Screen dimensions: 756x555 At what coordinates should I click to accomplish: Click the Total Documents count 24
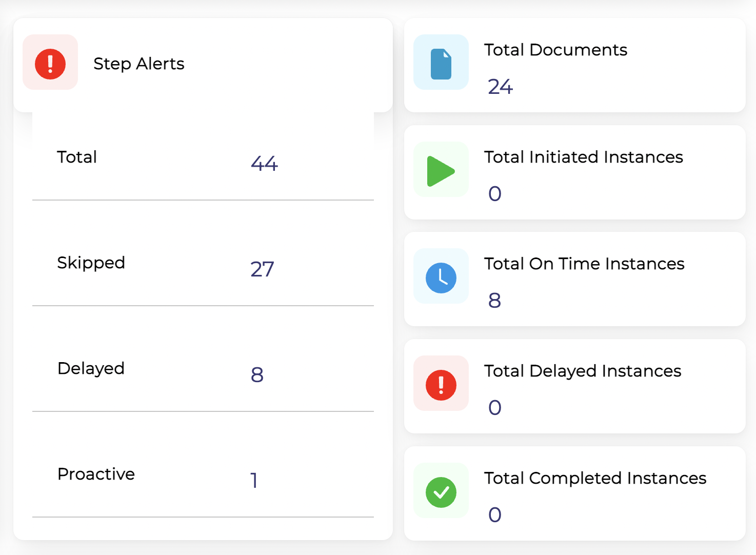(501, 87)
